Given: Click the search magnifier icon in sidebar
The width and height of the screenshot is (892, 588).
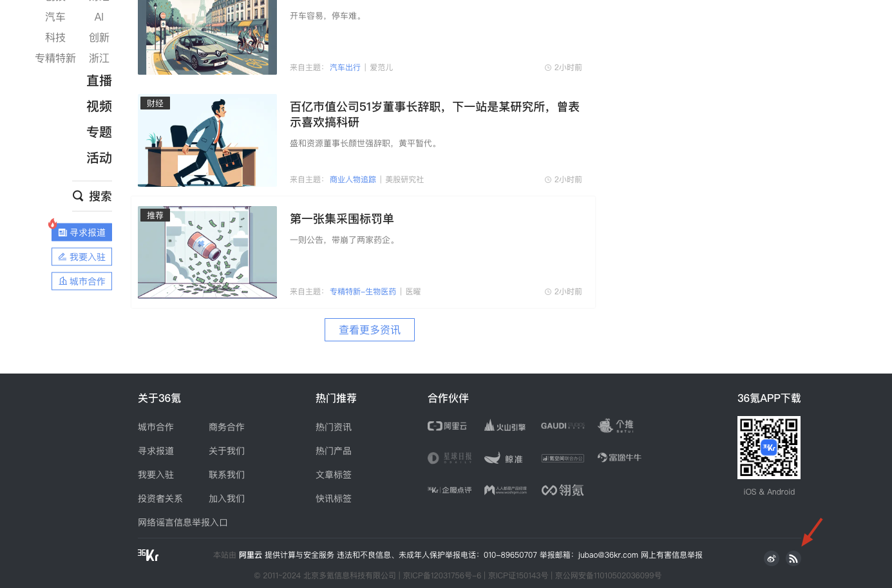Looking at the screenshot, I should pos(78,196).
